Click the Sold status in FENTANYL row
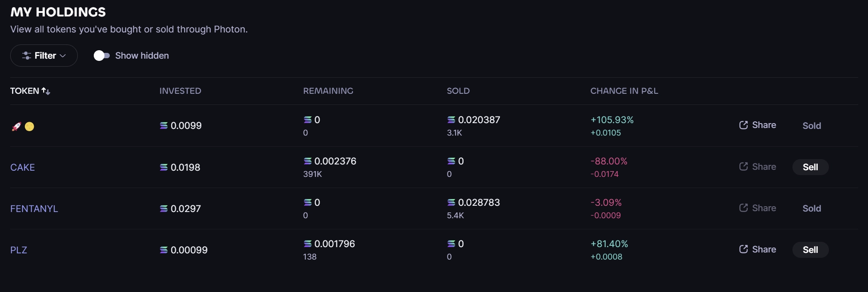Viewport: 868px width, 292px height. coord(812,208)
